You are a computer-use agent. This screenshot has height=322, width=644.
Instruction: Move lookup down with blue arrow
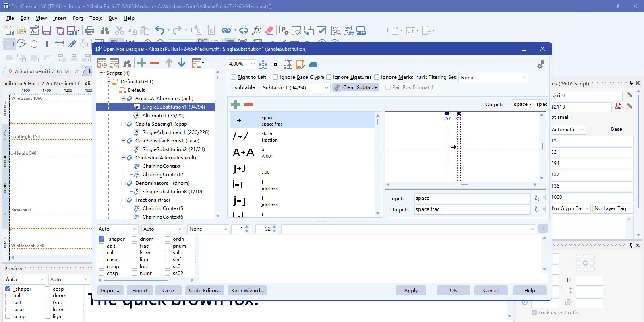click(182, 63)
